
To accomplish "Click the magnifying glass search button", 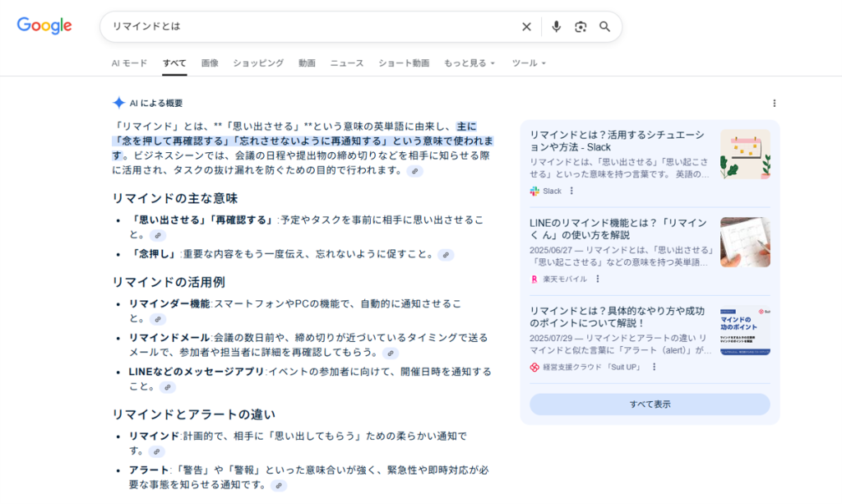I will pos(605,27).
